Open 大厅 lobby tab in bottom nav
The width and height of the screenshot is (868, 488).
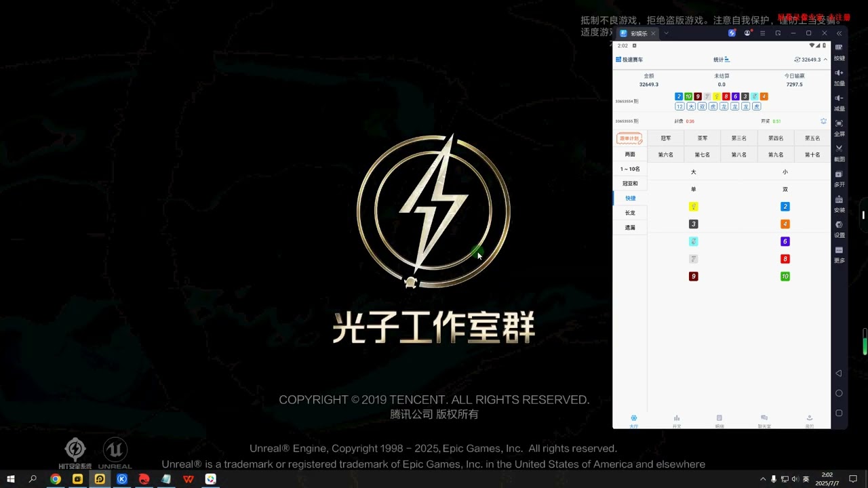[x=634, y=421]
